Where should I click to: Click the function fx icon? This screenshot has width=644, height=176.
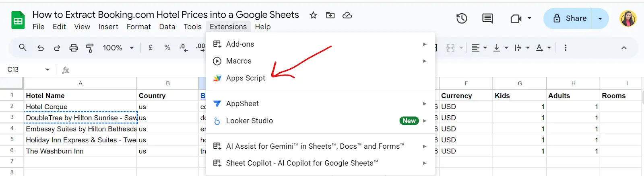click(66, 70)
